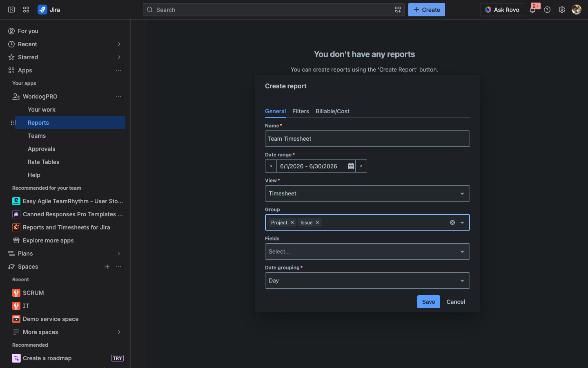This screenshot has width=588, height=368.
Task: Go to next date range arrow
Action: point(361,166)
